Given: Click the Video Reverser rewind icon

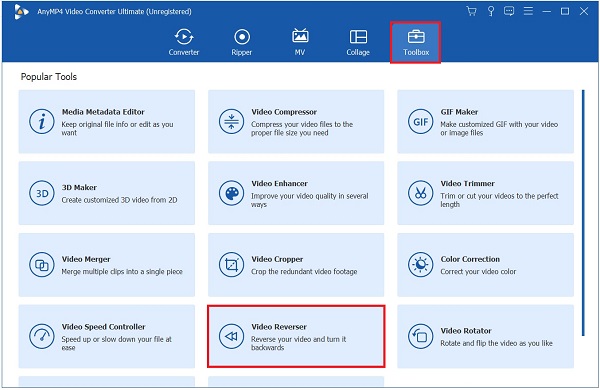Looking at the screenshot, I should tap(232, 336).
